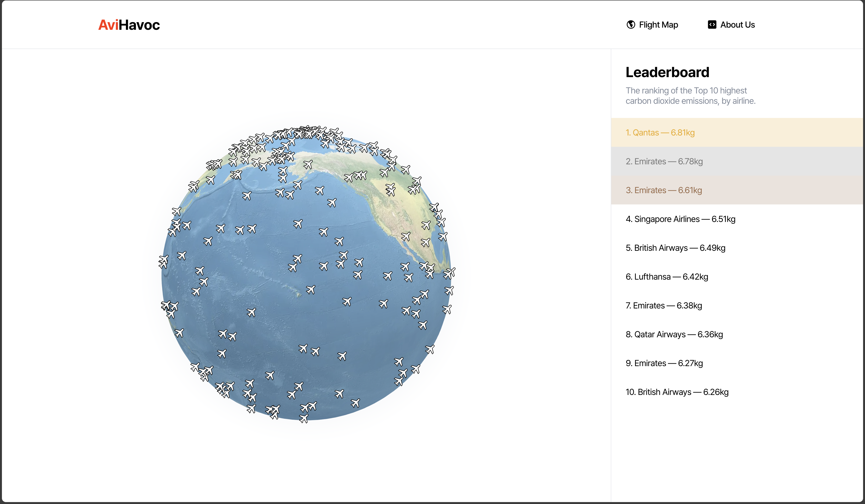Go to AviHavoc home via logo
The image size is (865, 504).
tap(129, 25)
